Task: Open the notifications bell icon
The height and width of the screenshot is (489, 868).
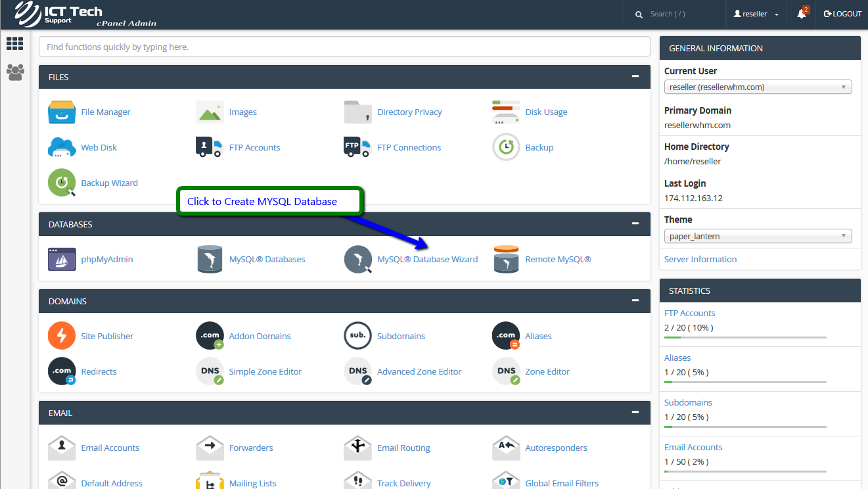Action: (802, 14)
